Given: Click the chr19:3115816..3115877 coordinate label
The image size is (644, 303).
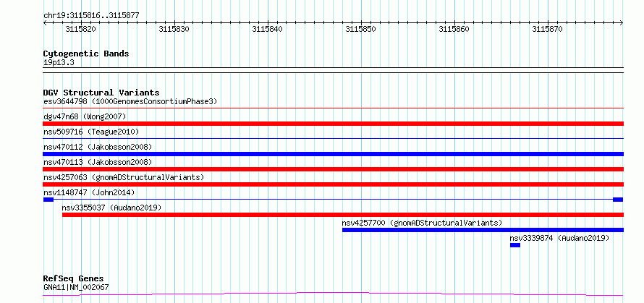Looking at the screenshot, I should (x=91, y=15).
